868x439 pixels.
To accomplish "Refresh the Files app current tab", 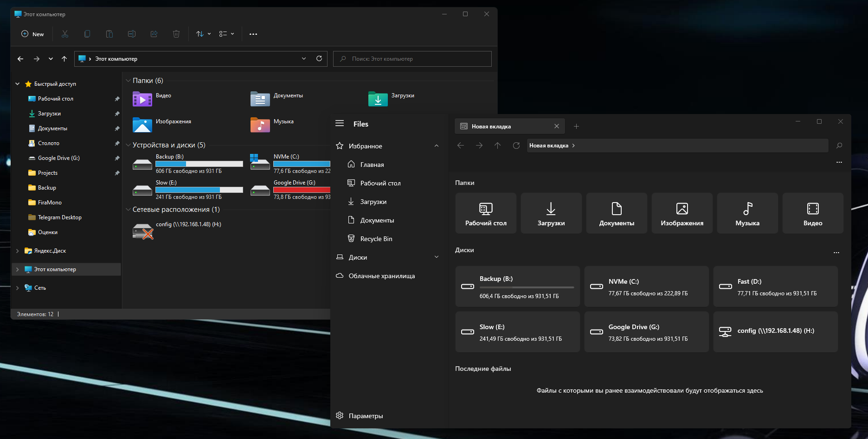I will coord(516,146).
